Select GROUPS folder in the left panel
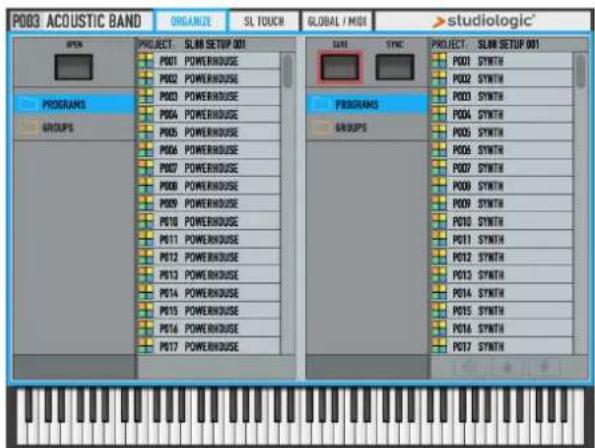This screenshot has height=448, width=595. (74, 128)
